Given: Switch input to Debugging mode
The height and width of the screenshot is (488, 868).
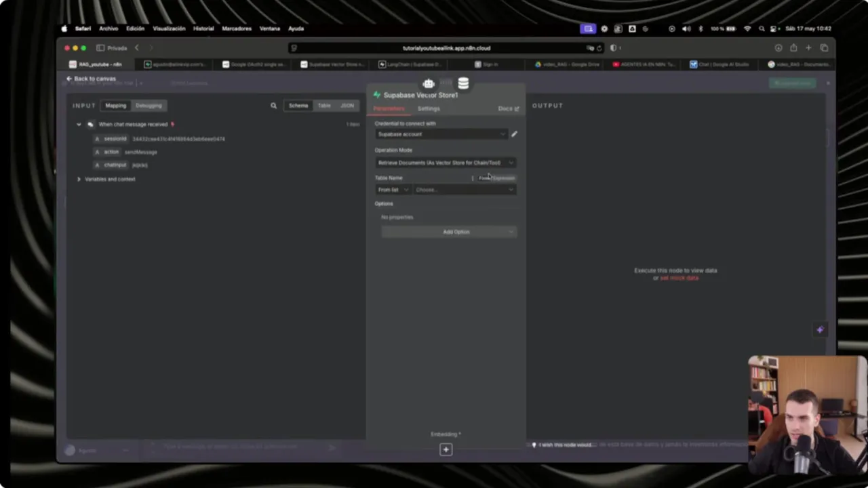Looking at the screenshot, I should pyautogui.click(x=149, y=106).
